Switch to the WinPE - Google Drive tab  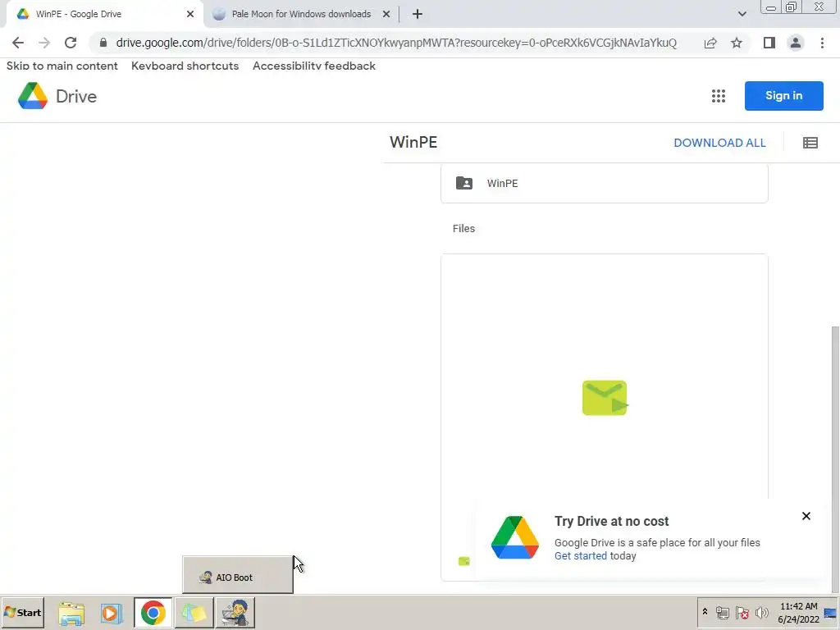[102, 14]
